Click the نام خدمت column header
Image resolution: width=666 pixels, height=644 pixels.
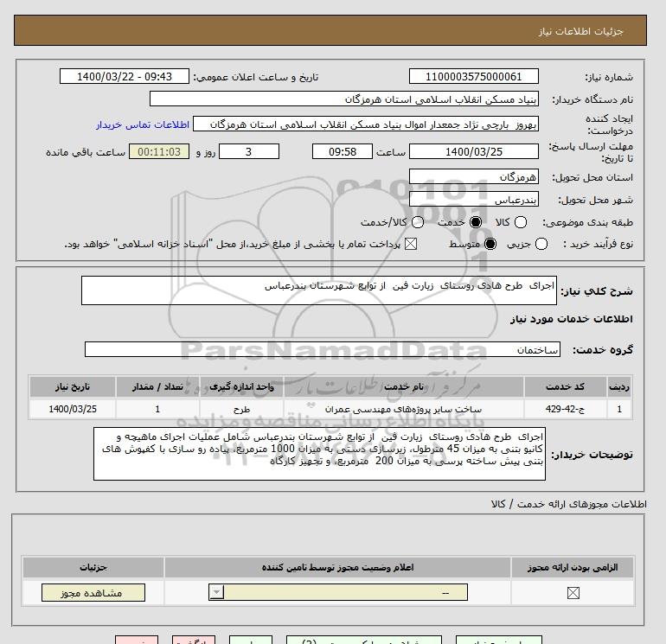[x=404, y=386]
